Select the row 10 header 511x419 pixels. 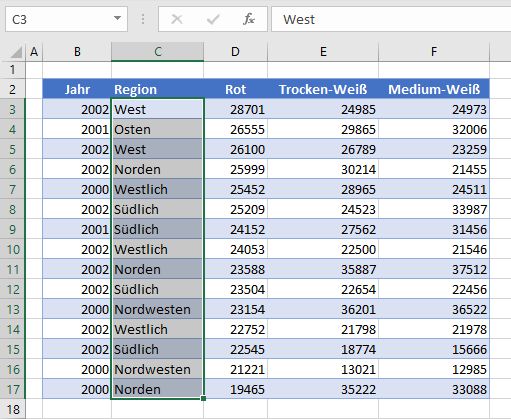coord(13,249)
